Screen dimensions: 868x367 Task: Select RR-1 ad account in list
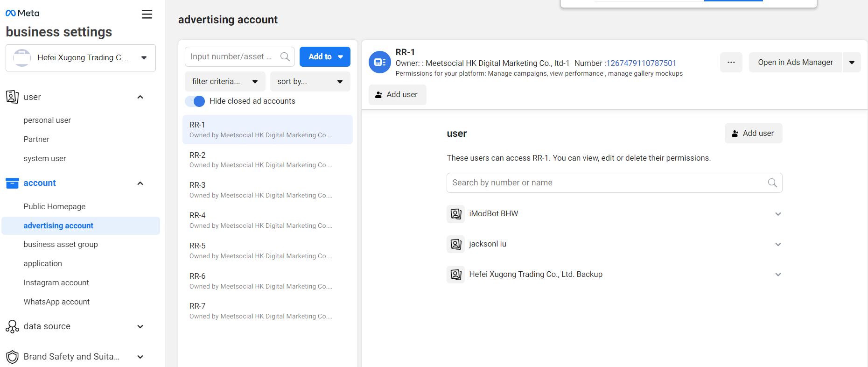coord(267,129)
